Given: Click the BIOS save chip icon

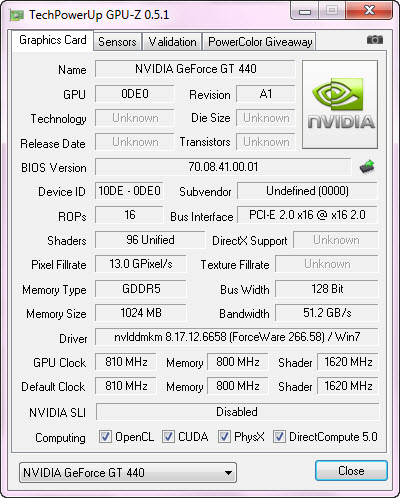Looking at the screenshot, I should 367,167.
